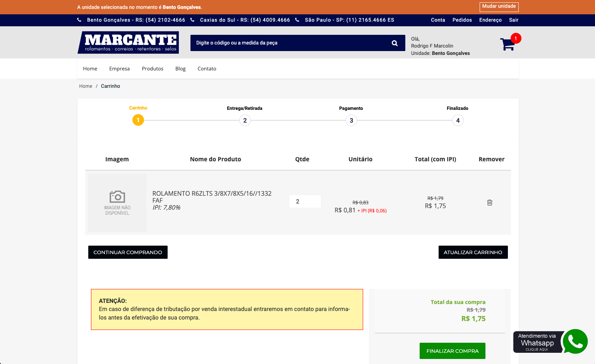The width and height of the screenshot is (595, 364).
Task: Remove the product with trash icon
Action: (489, 203)
